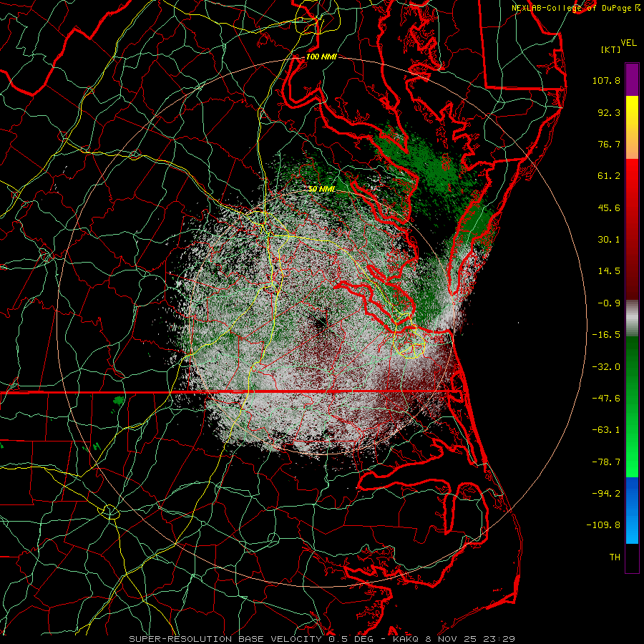Click the 100 NMI range ring label
This screenshot has width=644, height=644.
coord(321,57)
